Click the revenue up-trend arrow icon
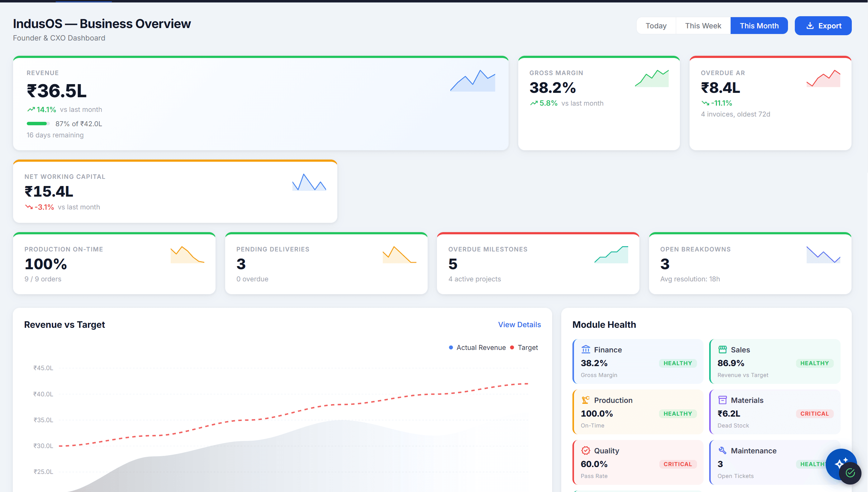Viewport: 868px width, 492px height. (x=31, y=109)
